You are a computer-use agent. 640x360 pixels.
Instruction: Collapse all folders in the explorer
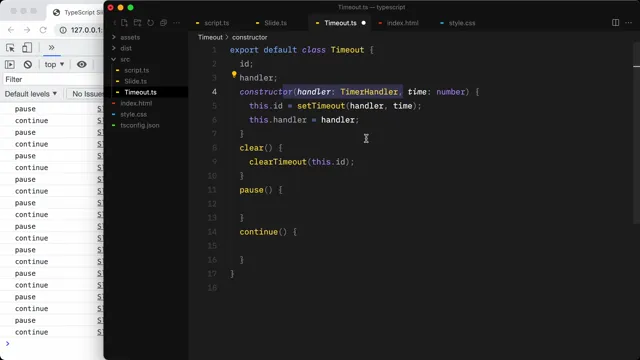coord(164,23)
